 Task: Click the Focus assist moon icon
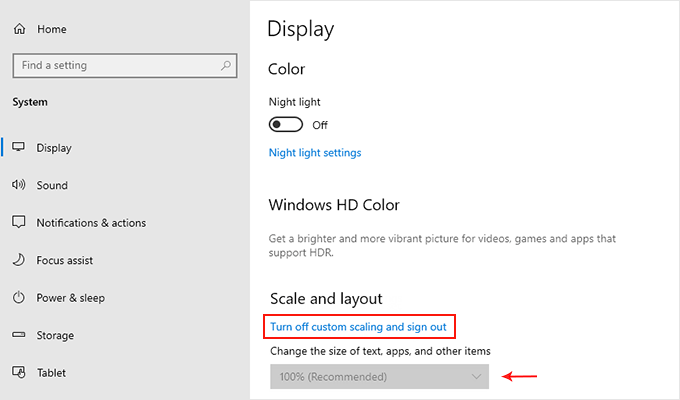click(x=18, y=260)
